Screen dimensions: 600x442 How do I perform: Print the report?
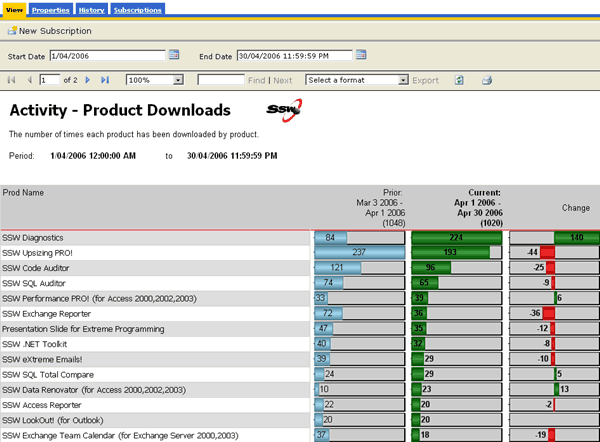point(488,79)
